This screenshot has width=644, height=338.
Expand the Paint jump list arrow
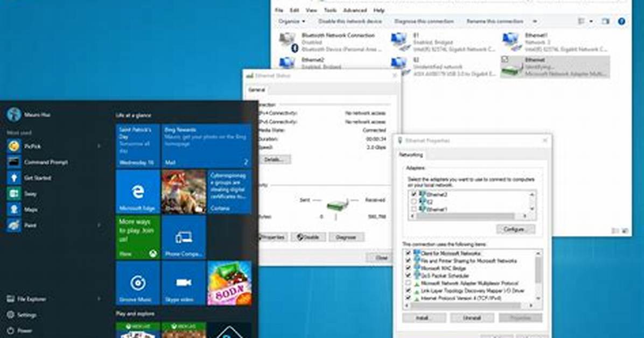(99, 225)
